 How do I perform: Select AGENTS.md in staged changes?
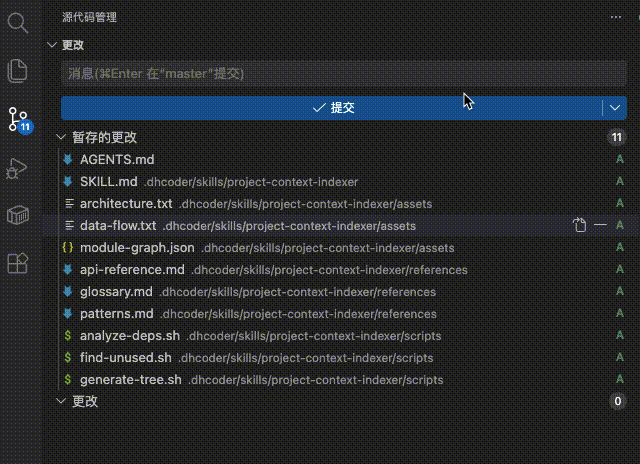tap(117, 160)
